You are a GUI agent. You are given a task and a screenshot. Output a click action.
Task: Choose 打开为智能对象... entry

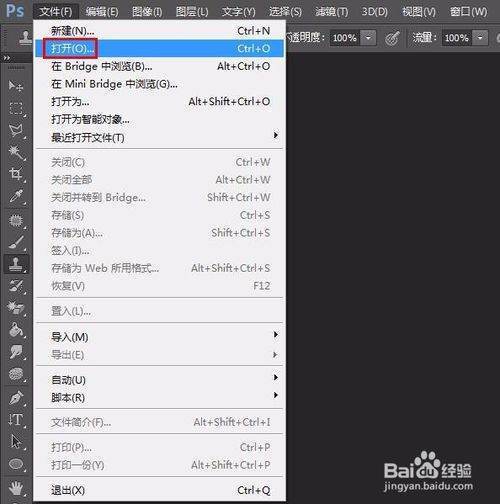(160, 119)
